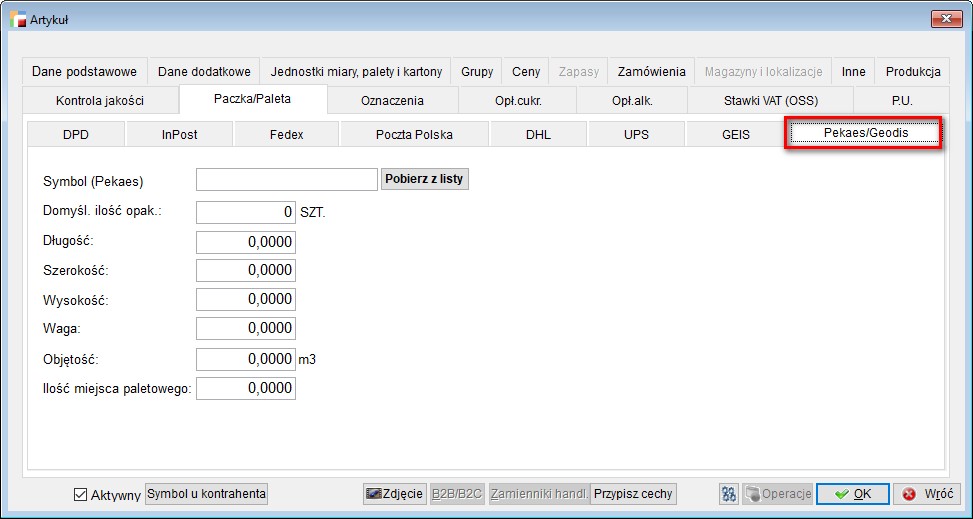Open the Stawki VAT (OSS) tab
The height and width of the screenshot is (519, 973).
(770, 100)
